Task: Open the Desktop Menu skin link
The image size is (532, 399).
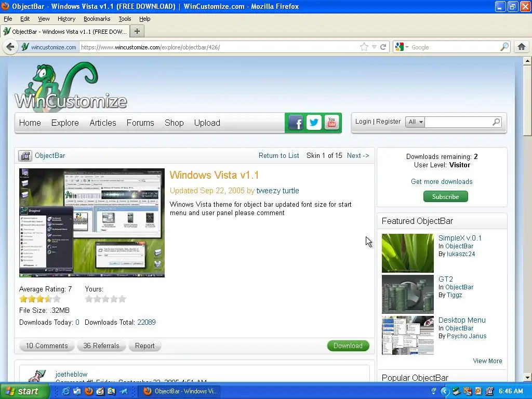Action: pyautogui.click(x=462, y=320)
